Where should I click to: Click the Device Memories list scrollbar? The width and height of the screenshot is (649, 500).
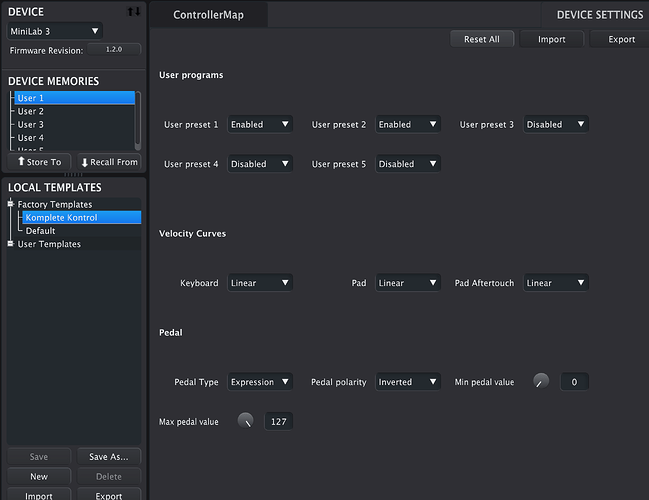tap(138, 120)
